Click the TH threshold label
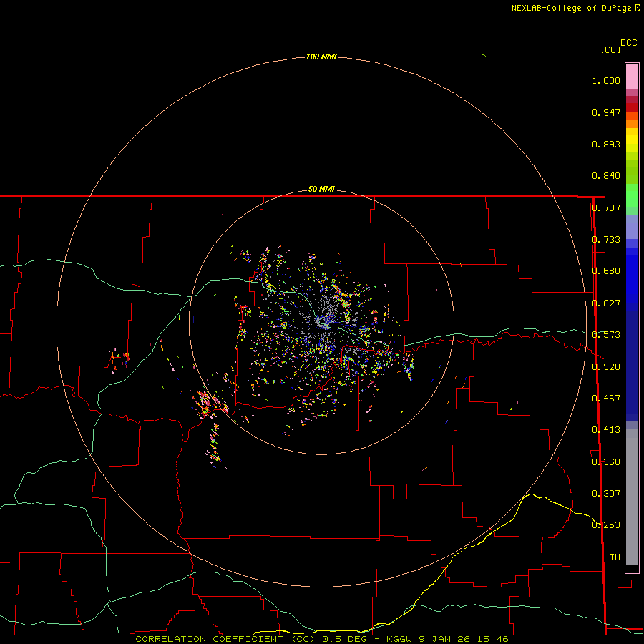The image size is (644, 644). coord(615,557)
